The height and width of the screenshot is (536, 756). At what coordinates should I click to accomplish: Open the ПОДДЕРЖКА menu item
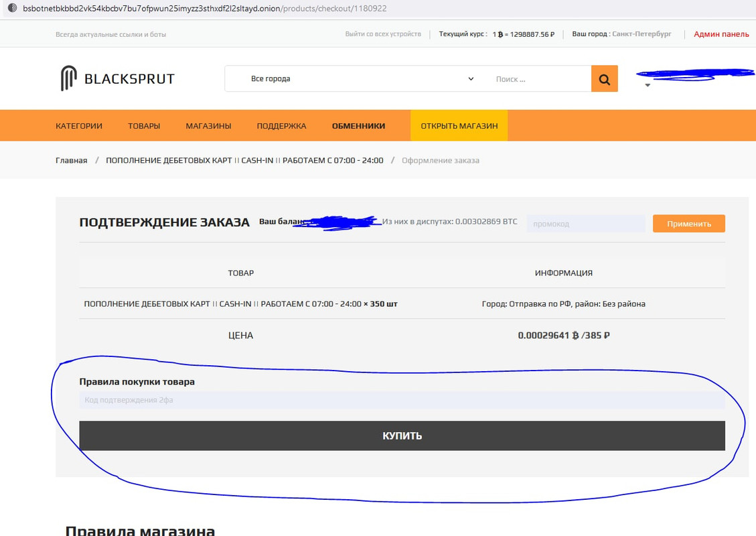281,126
